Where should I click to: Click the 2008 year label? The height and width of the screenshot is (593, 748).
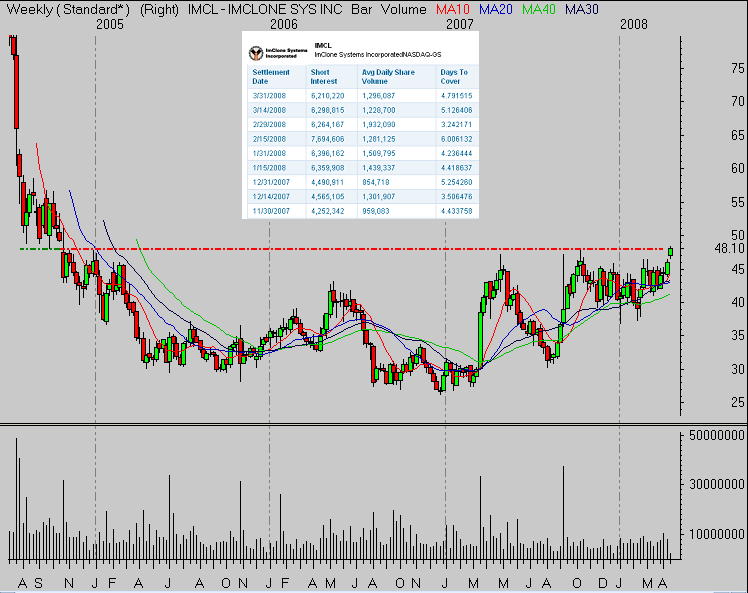coord(634,24)
